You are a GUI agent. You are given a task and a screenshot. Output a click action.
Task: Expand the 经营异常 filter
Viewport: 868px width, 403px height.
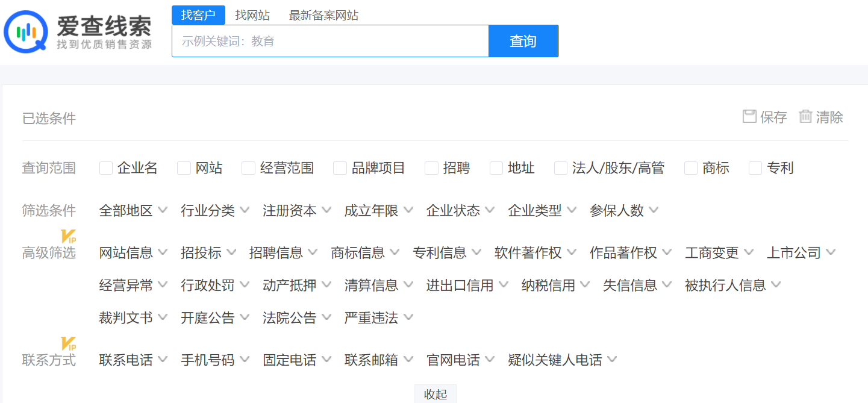coord(134,285)
